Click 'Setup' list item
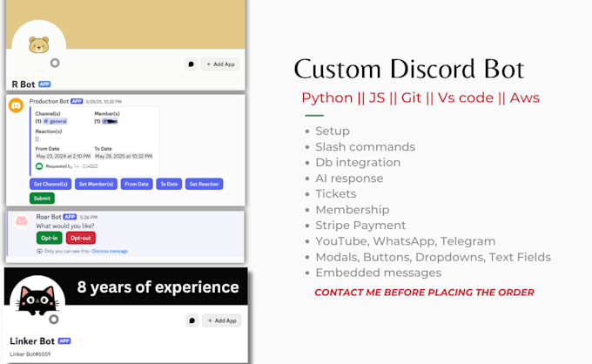The width and height of the screenshot is (592, 364). [x=333, y=131]
